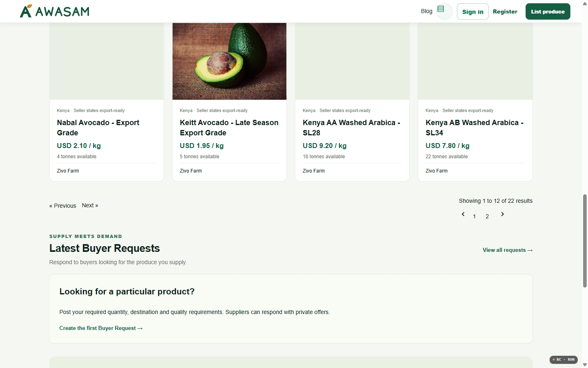Click '18 tonnes available' text

pyautogui.click(x=324, y=157)
